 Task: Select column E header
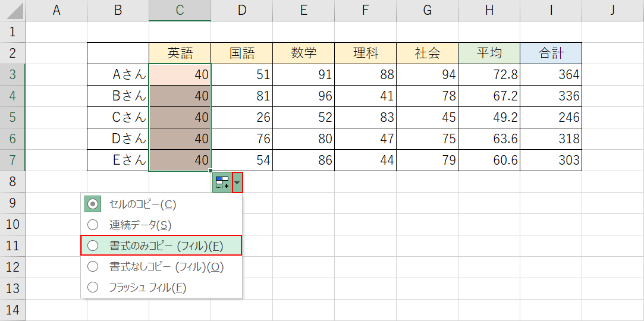(303, 10)
